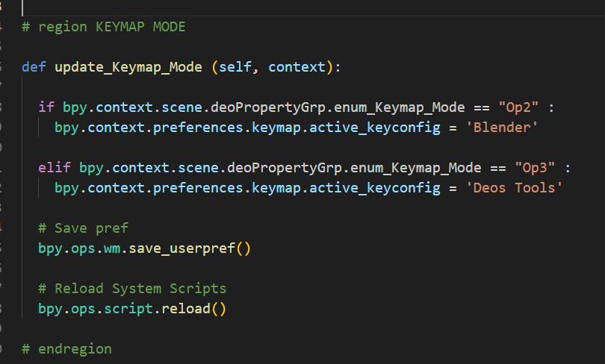The height and width of the screenshot is (364, 605).
Task: Click the 'elif' keyword
Action: click(55, 168)
